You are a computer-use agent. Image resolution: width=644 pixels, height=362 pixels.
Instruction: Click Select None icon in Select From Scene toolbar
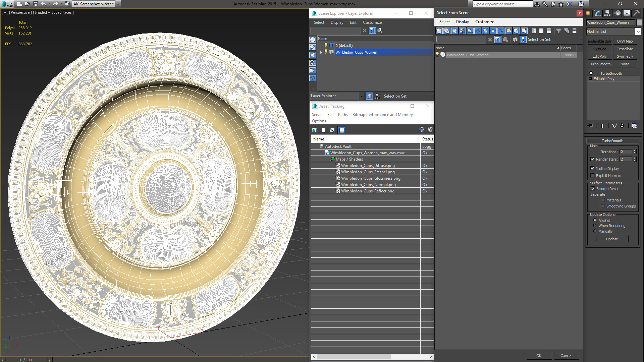click(x=541, y=31)
